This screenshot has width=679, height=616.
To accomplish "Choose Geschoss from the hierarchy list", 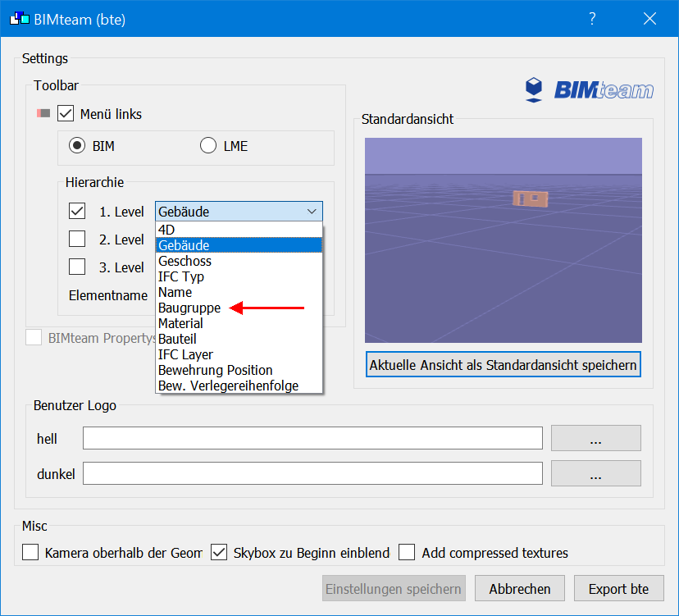I will coord(239,261).
